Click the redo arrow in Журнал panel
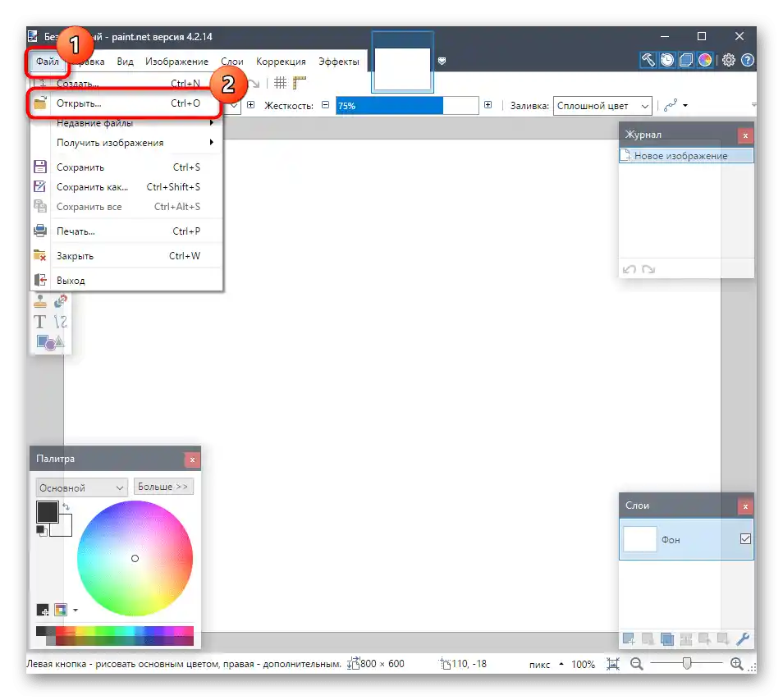The width and height of the screenshot is (783, 700). [x=648, y=269]
